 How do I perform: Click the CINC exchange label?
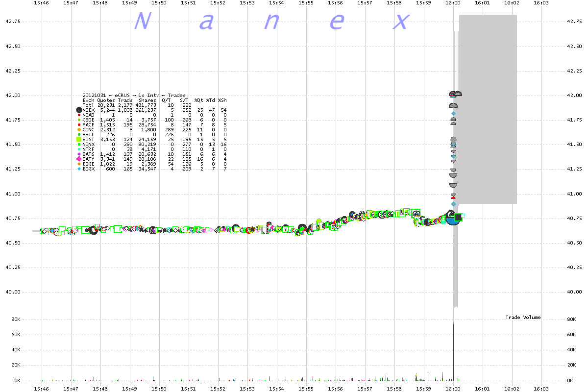(89, 129)
